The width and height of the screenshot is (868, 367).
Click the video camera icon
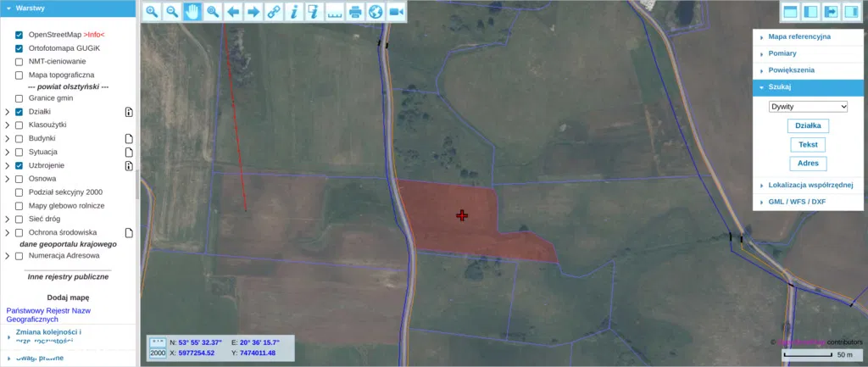click(396, 12)
